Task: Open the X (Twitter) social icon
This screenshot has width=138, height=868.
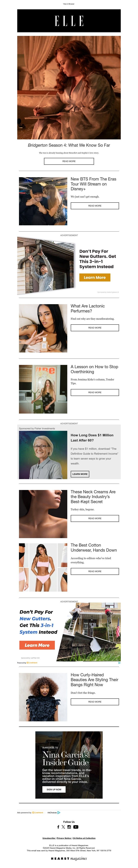Action: point(63,827)
